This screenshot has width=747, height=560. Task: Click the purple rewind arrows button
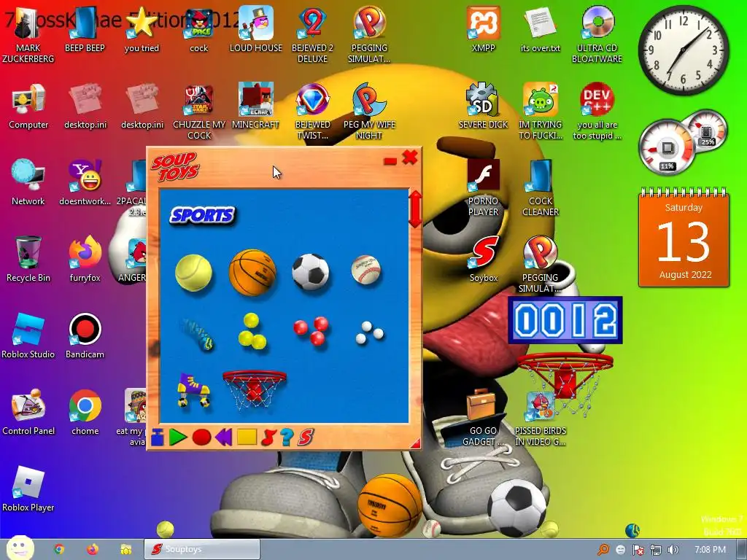pos(223,437)
